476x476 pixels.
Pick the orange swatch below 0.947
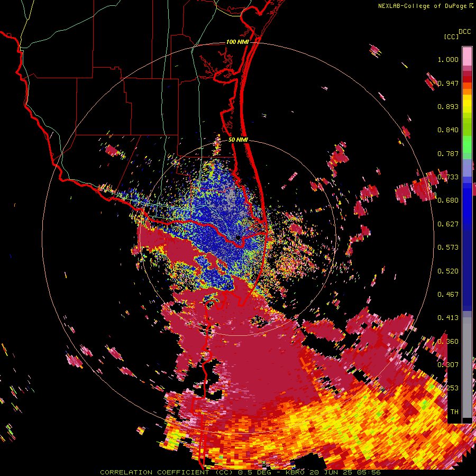coord(467,91)
